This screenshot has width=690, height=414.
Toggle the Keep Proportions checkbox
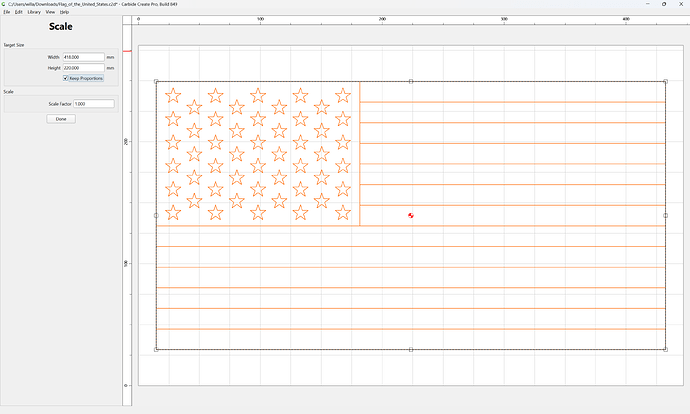tap(66, 78)
